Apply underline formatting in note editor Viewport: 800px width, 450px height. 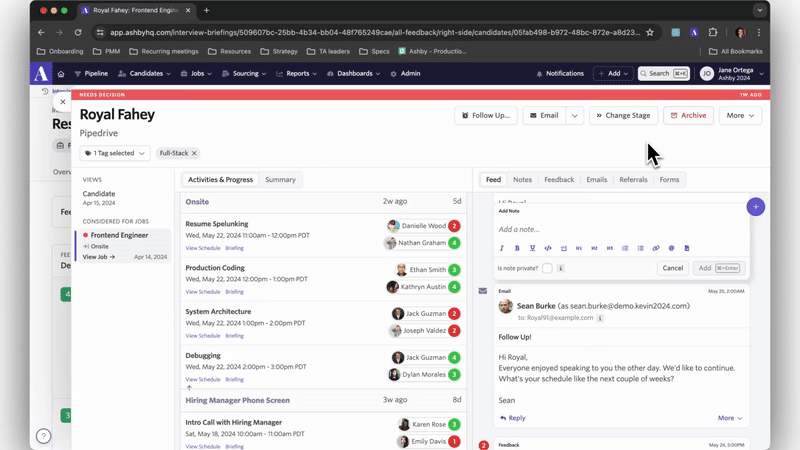click(x=532, y=248)
